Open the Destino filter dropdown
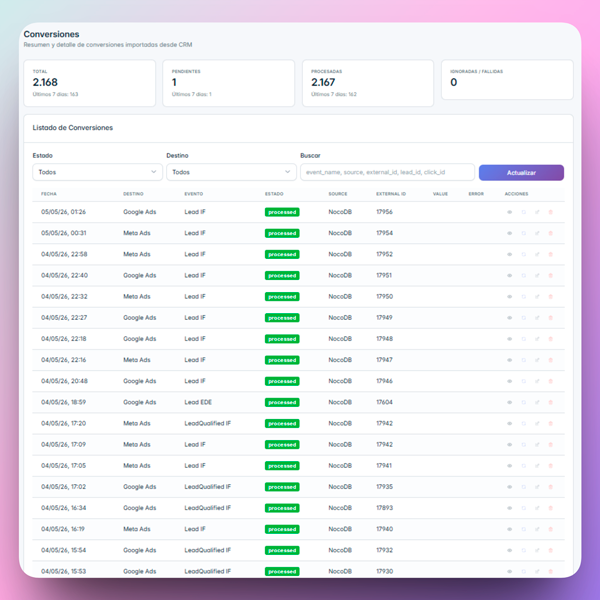The image size is (600, 600). (231, 172)
